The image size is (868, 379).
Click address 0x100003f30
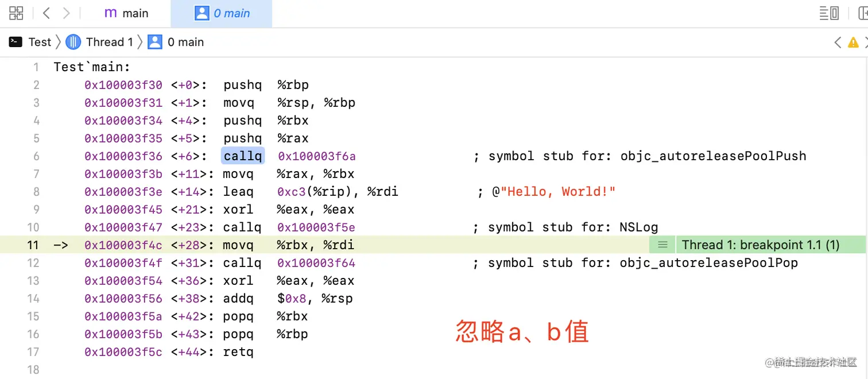click(123, 85)
